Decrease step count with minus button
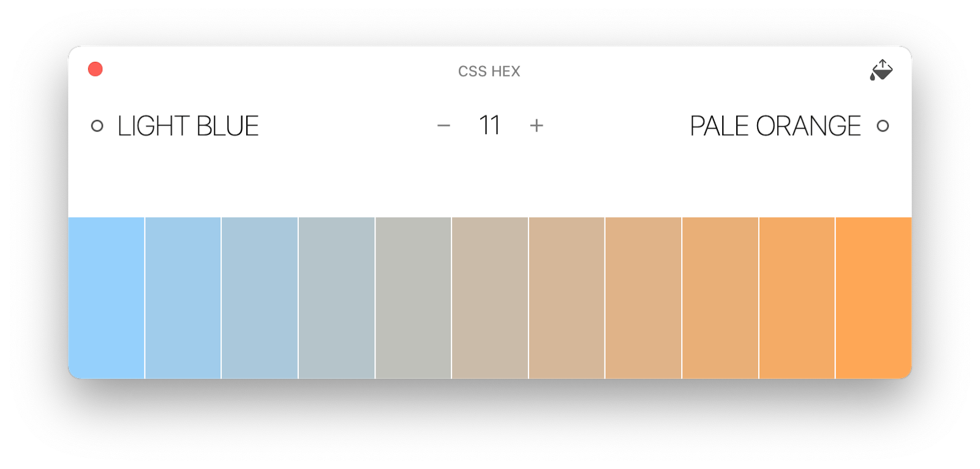 click(444, 126)
